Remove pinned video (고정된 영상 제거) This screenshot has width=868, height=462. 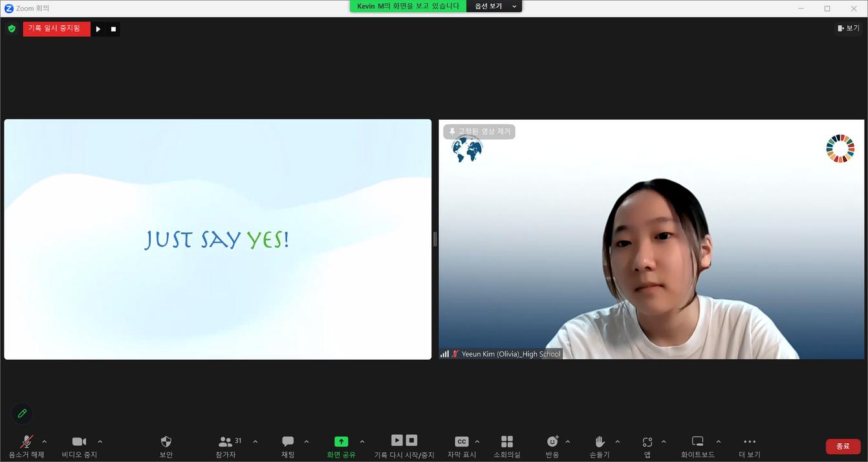(x=479, y=131)
